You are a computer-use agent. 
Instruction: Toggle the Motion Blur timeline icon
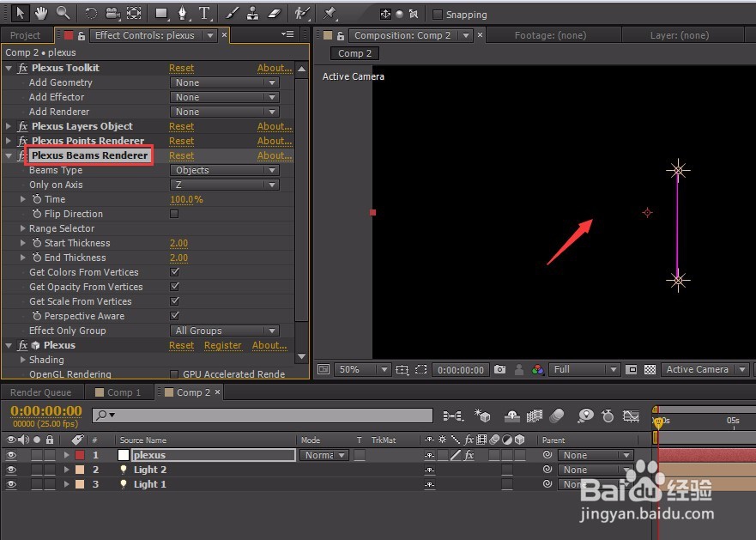[x=557, y=416]
